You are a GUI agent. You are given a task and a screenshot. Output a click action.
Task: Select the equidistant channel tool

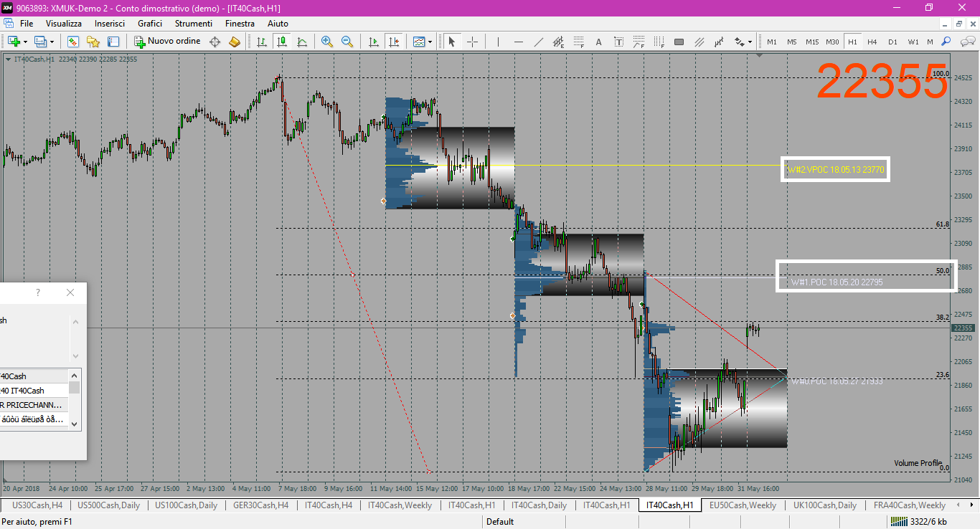pyautogui.click(x=558, y=42)
